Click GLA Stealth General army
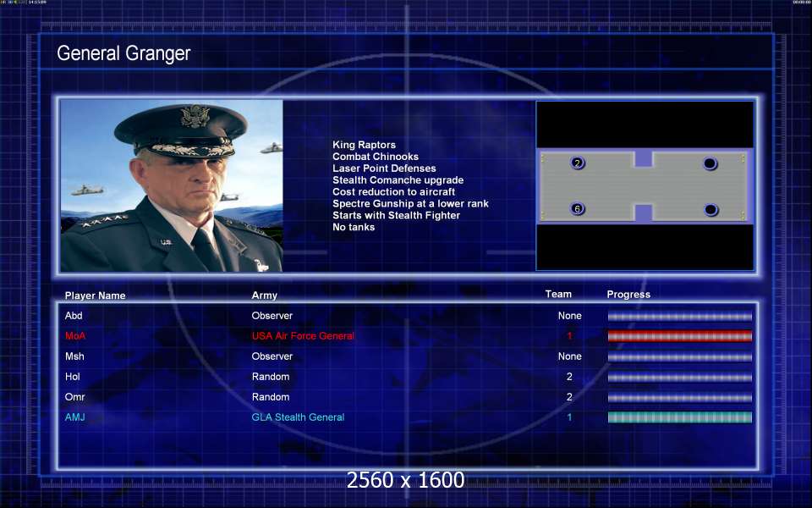 pyautogui.click(x=298, y=417)
